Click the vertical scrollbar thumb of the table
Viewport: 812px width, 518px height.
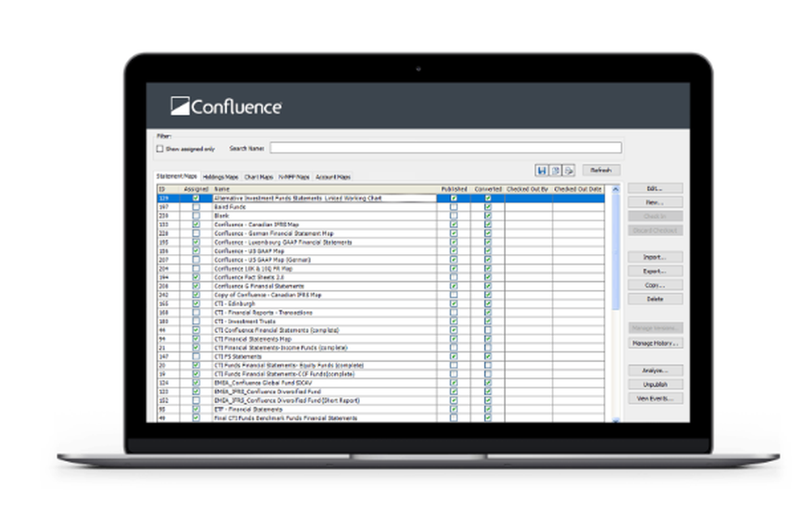pos(615,253)
